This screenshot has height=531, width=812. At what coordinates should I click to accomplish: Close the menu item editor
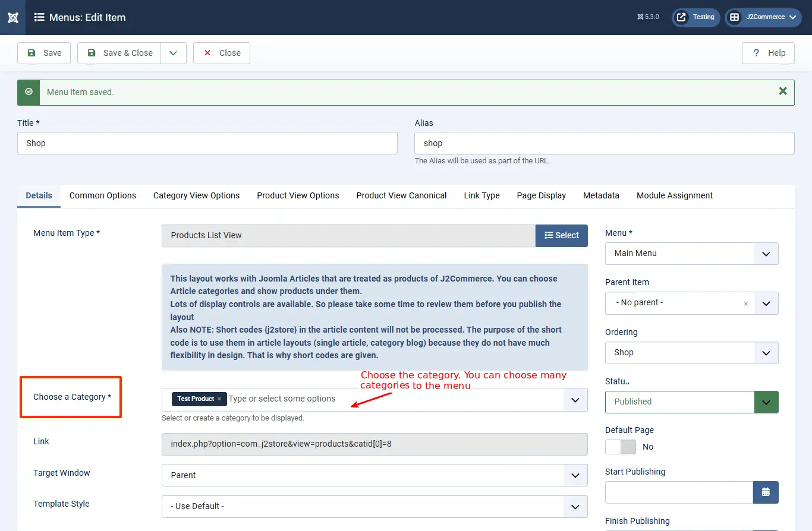click(222, 53)
